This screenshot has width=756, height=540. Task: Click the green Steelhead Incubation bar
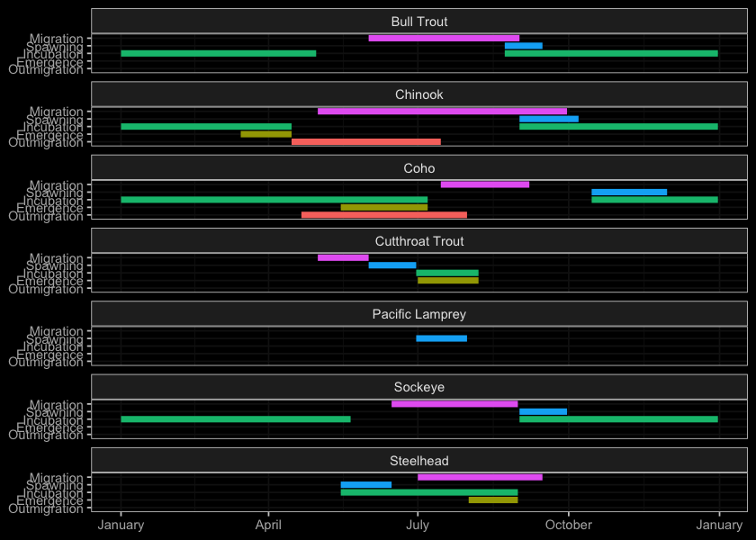click(428, 492)
